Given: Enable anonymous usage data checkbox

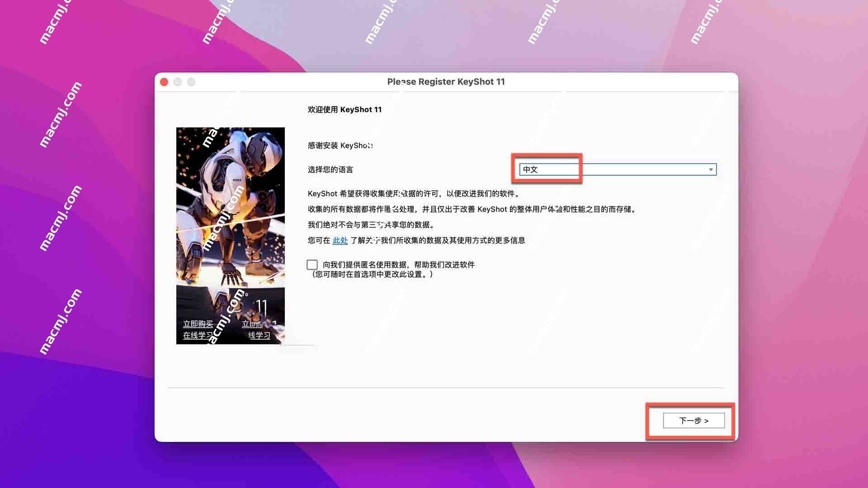Looking at the screenshot, I should pyautogui.click(x=312, y=265).
